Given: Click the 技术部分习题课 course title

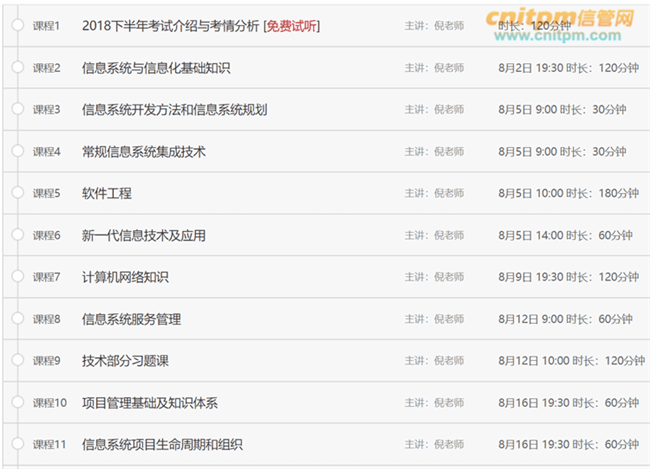Looking at the screenshot, I should 125,360.
